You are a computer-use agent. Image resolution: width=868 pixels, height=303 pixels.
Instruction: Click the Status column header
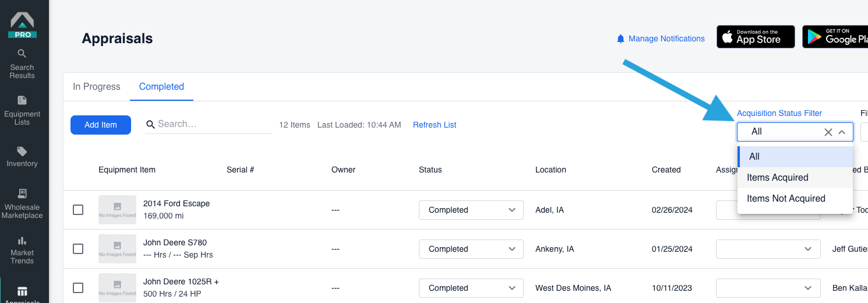click(x=431, y=170)
